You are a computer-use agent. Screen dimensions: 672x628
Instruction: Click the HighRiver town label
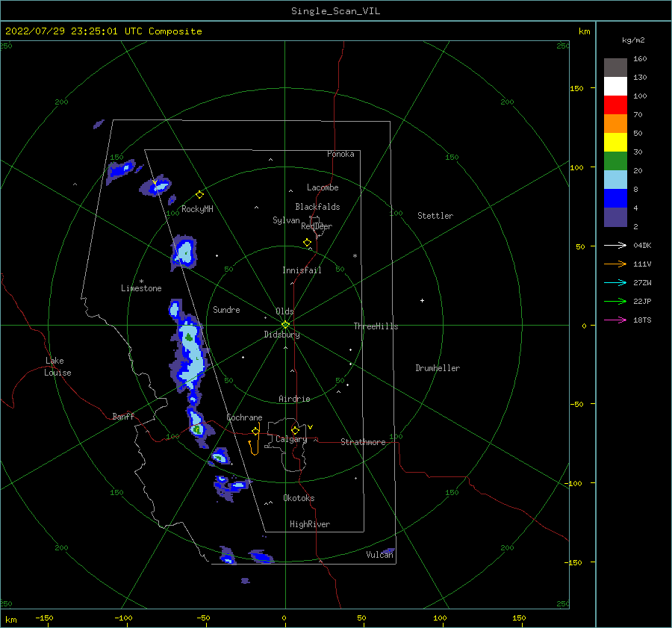point(309,524)
